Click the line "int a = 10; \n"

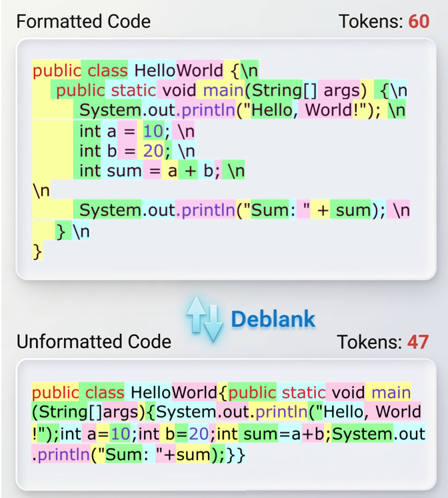pos(114,131)
